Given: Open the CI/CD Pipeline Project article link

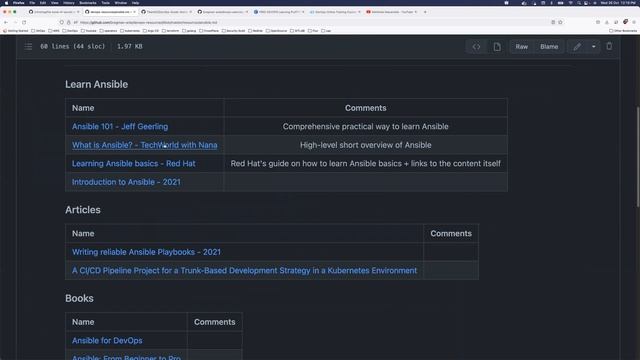Looking at the screenshot, I should pos(244,271).
